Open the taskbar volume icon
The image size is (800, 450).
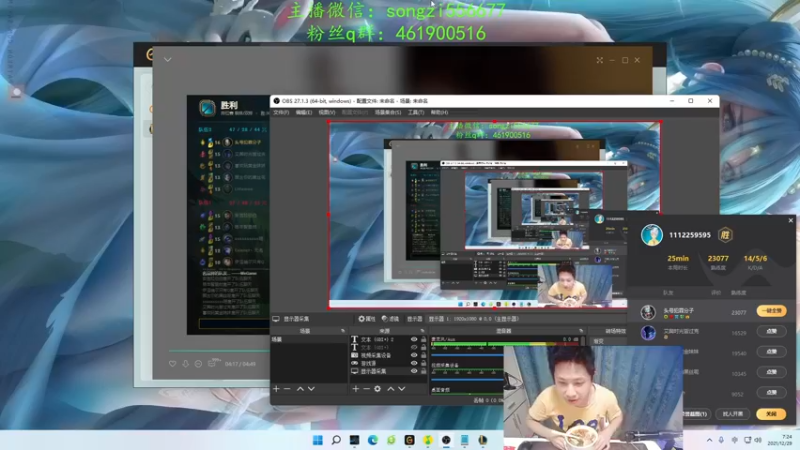tap(758, 440)
